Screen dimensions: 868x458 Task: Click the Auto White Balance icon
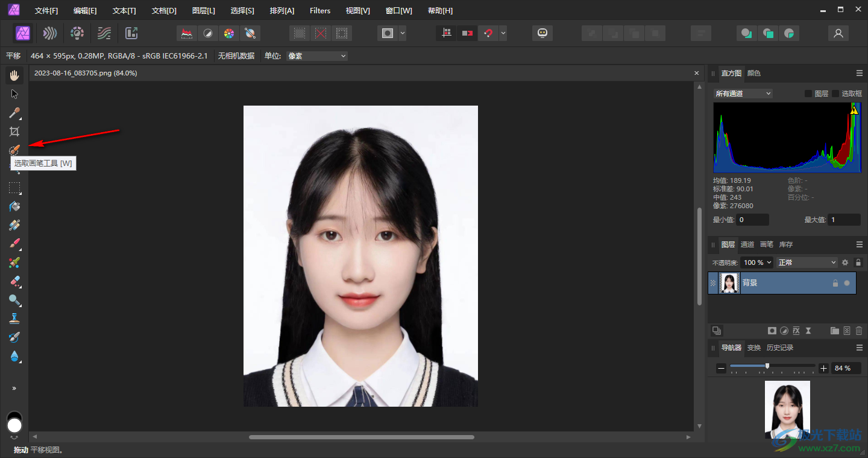tap(250, 33)
